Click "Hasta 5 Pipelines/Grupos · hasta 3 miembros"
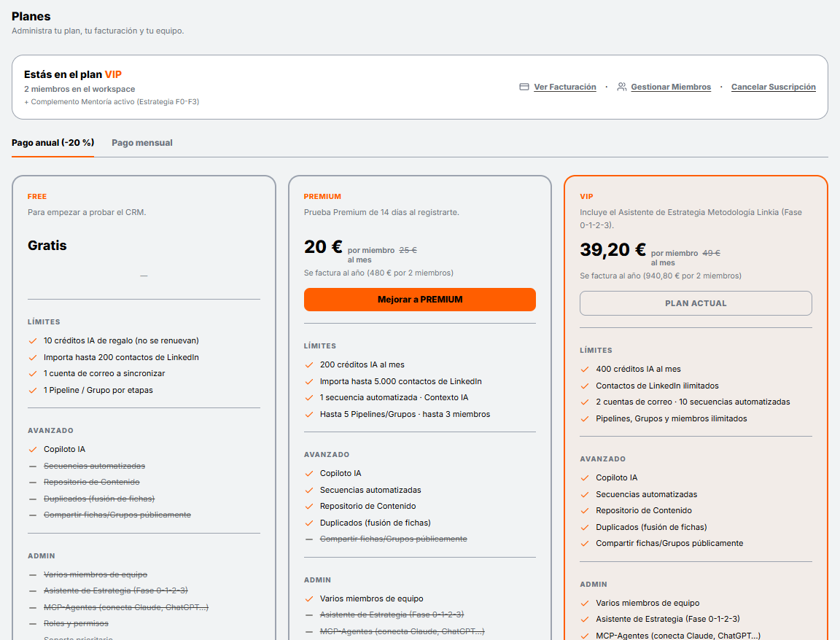 pos(405,414)
